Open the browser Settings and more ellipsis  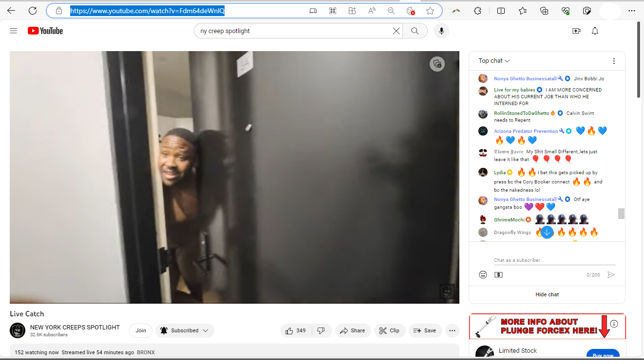click(x=632, y=11)
